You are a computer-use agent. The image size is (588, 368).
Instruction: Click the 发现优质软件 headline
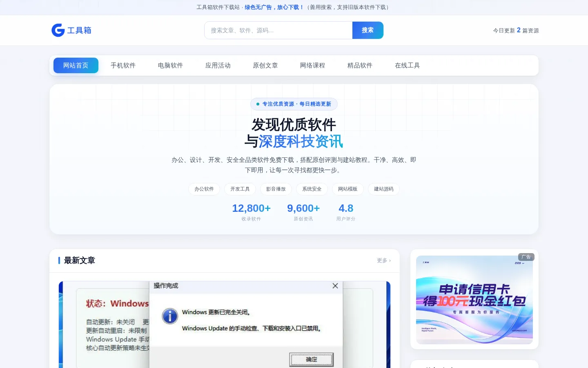point(294,125)
